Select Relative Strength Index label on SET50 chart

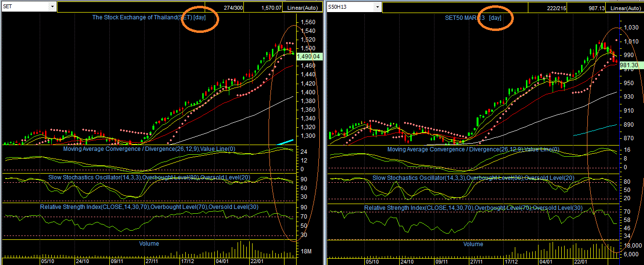(x=473, y=208)
